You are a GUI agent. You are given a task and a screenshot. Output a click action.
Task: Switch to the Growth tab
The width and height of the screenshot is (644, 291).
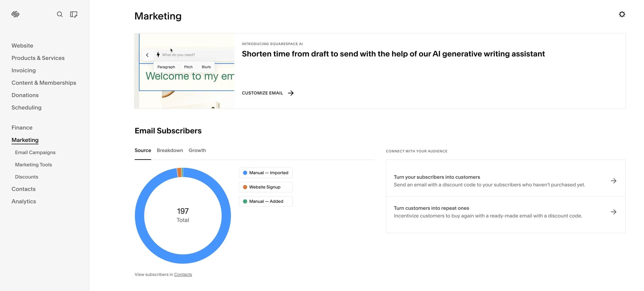point(197,150)
